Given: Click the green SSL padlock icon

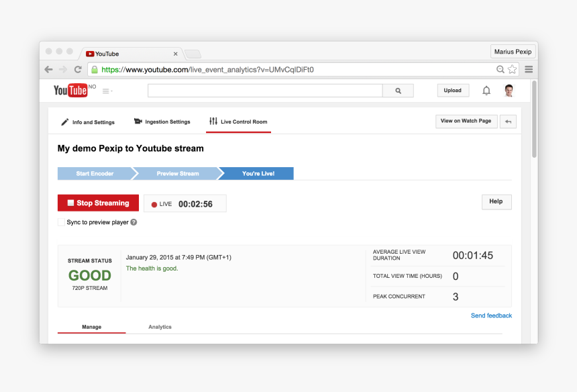Looking at the screenshot, I should (x=95, y=70).
